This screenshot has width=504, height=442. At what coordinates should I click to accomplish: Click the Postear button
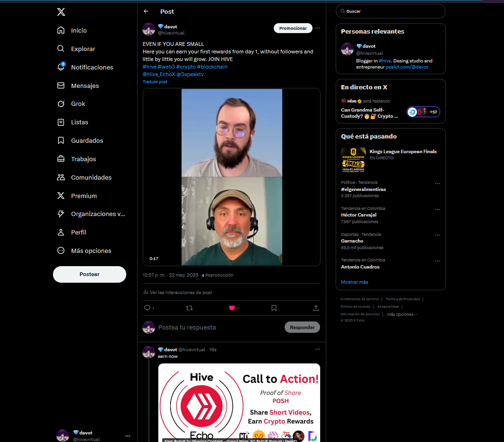pos(89,274)
